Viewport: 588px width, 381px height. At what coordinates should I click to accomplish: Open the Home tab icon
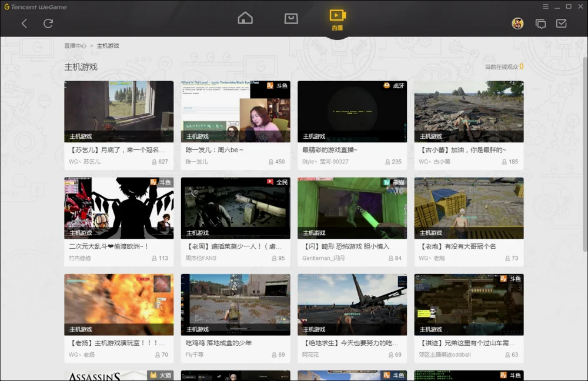(x=245, y=18)
